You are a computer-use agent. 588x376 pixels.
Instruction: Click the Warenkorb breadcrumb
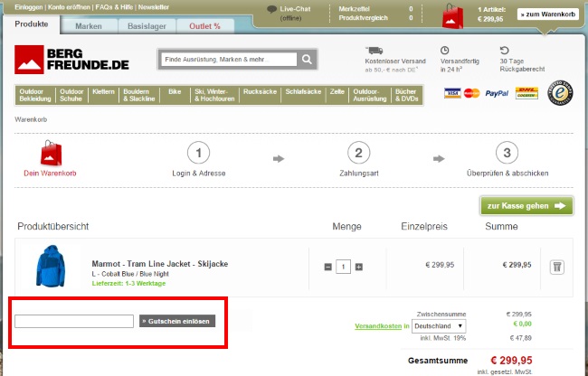(31, 120)
